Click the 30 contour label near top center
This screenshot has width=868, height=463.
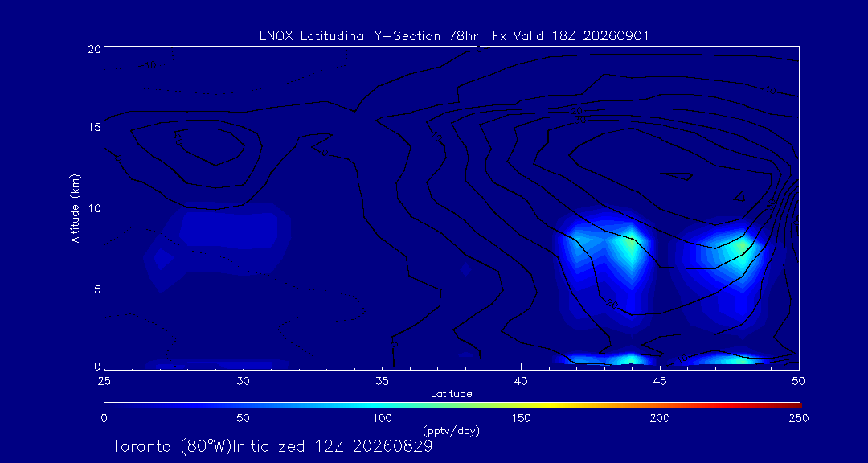[x=581, y=119]
